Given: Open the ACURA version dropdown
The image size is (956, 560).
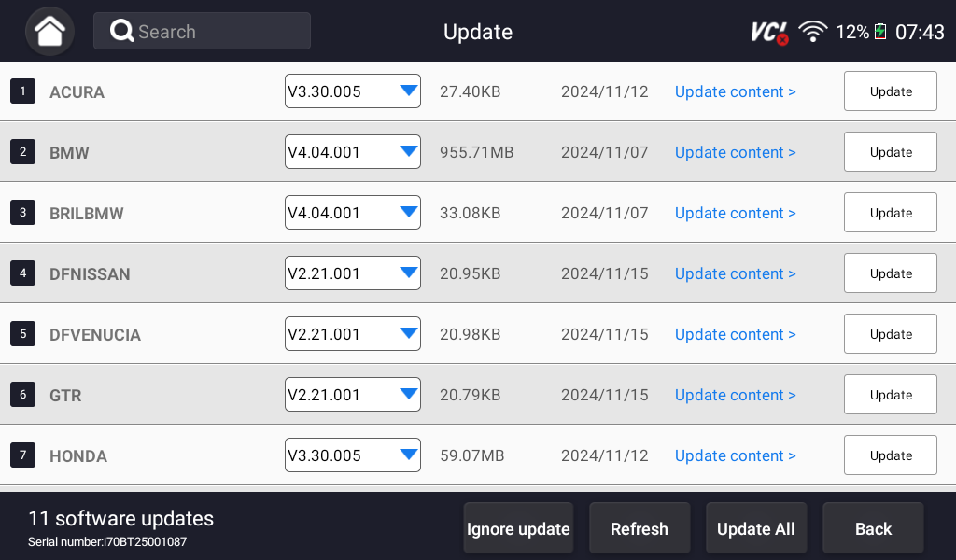Looking at the screenshot, I should point(352,91).
